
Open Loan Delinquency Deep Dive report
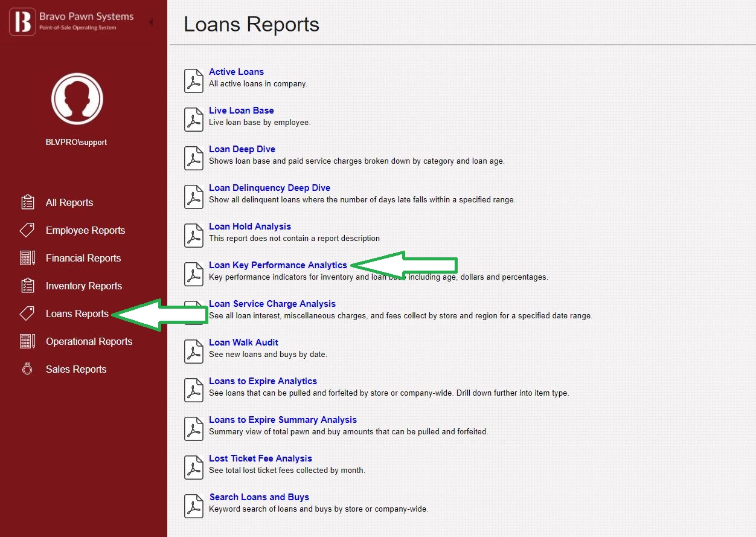point(269,188)
